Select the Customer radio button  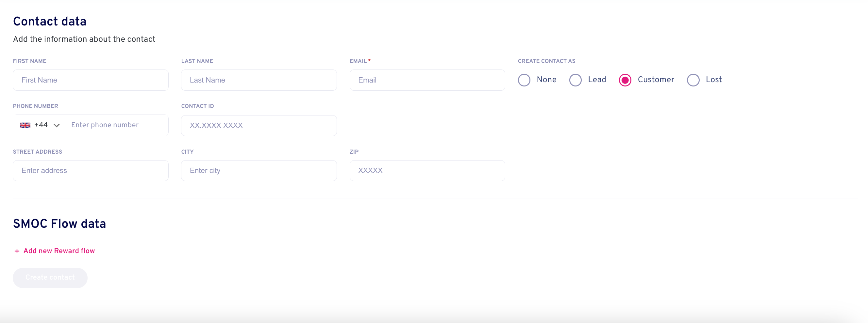pos(625,80)
